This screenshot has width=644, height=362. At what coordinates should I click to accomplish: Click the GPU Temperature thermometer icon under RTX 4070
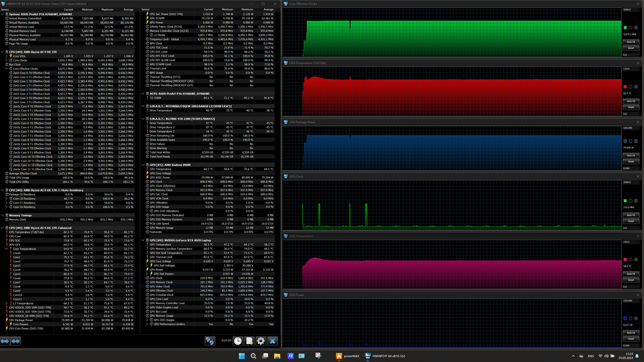(x=147, y=244)
